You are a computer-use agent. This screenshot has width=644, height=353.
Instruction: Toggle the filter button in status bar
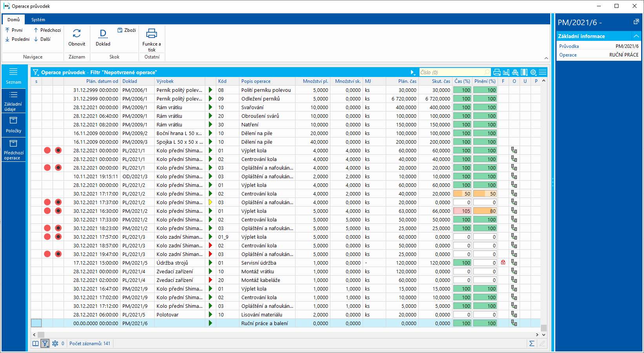(45, 344)
